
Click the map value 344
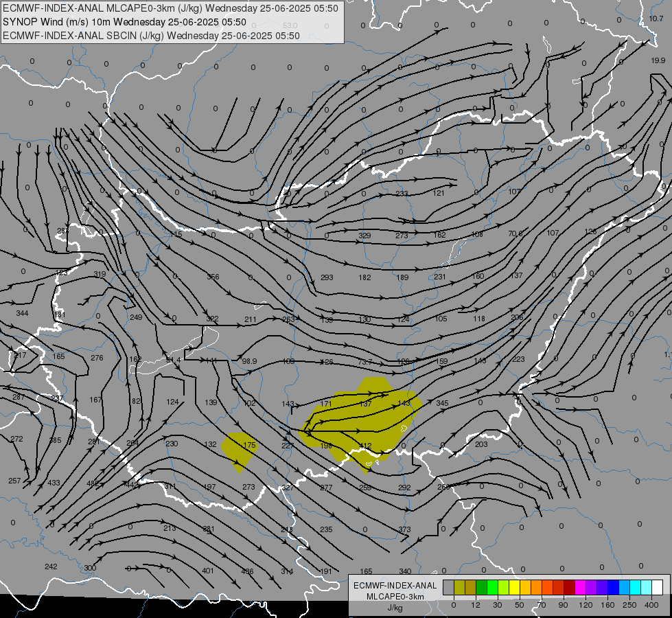[22, 313]
